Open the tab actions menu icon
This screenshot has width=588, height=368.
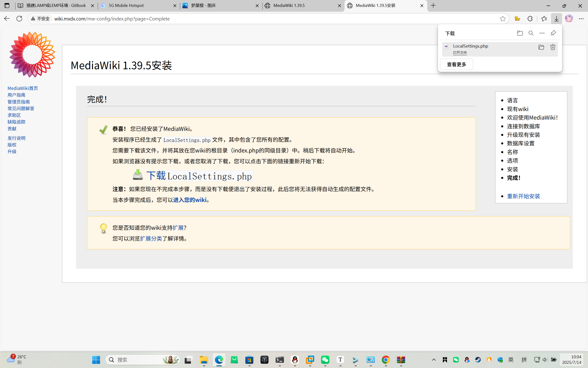click(x=7, y=5)
